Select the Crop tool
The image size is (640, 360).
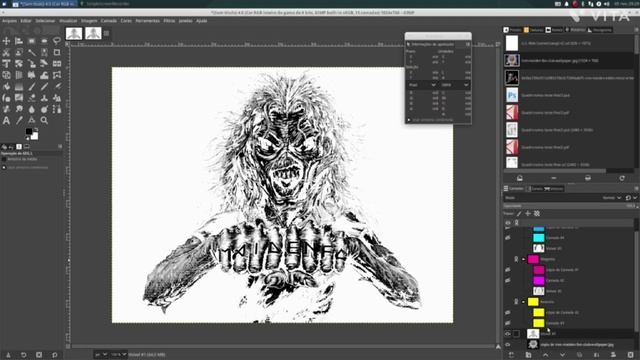coord(57,52)
